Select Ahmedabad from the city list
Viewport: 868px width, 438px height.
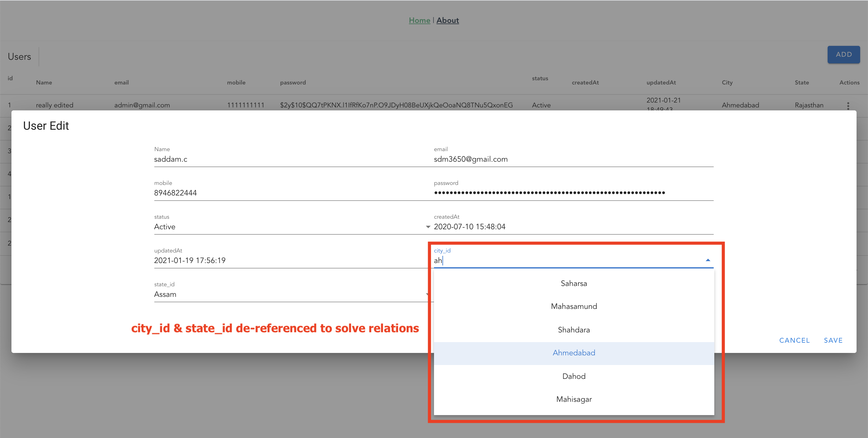[574, 353]
